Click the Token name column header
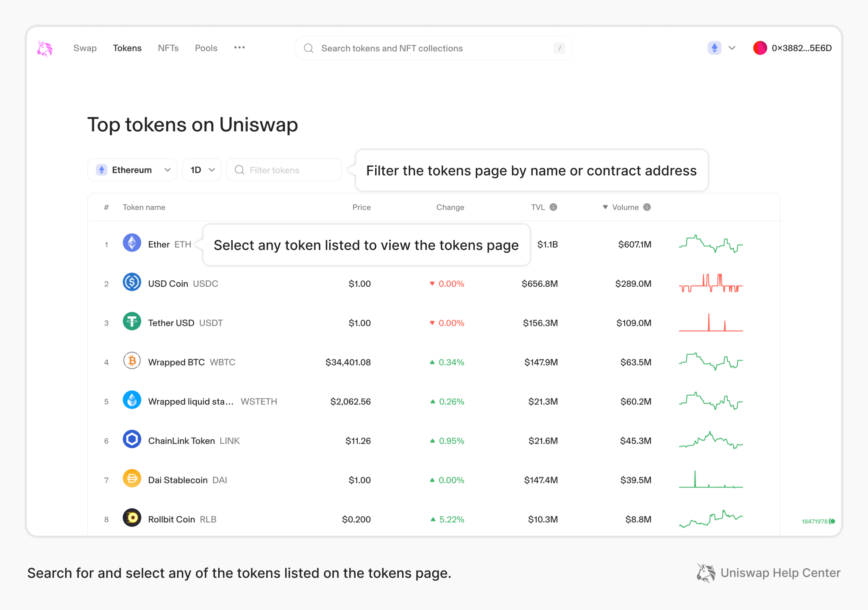Viewport: 868px width, 610px height. click(144, 207)
